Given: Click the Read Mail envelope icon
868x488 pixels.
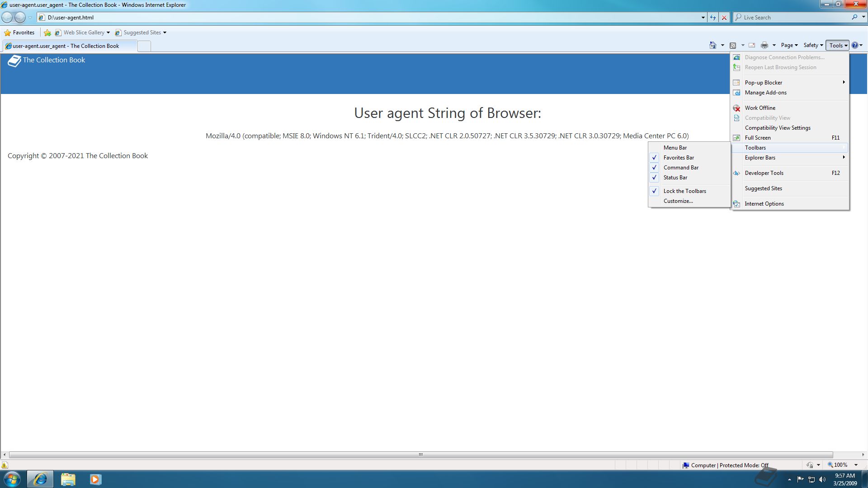Looking at the screenshot, I should (x=752, y=45).
